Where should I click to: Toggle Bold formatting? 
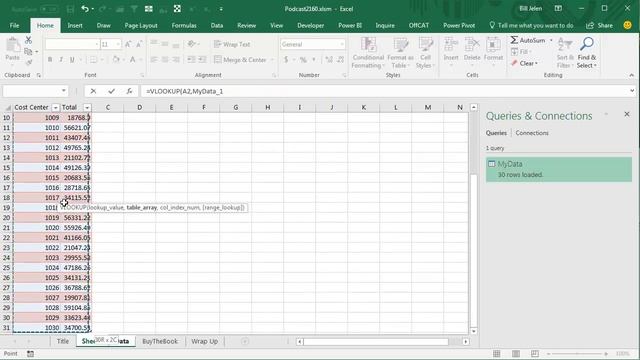coord(50,60)
